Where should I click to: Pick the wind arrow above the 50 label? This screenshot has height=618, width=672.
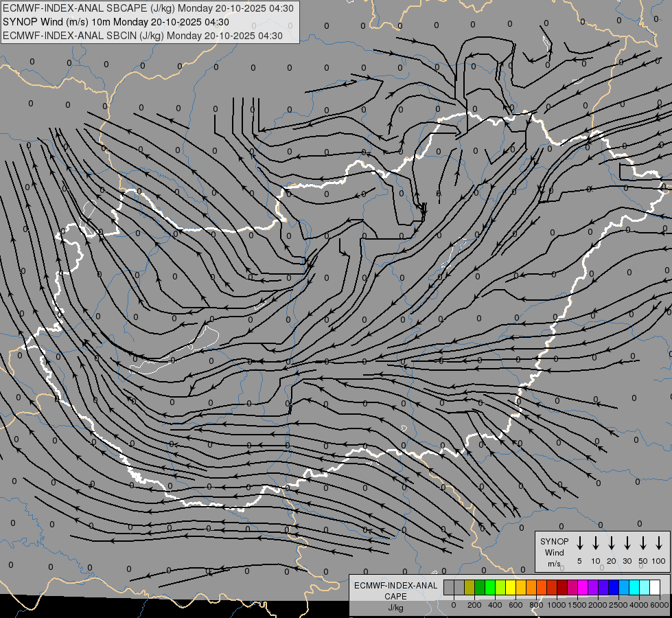coord(643,543)
